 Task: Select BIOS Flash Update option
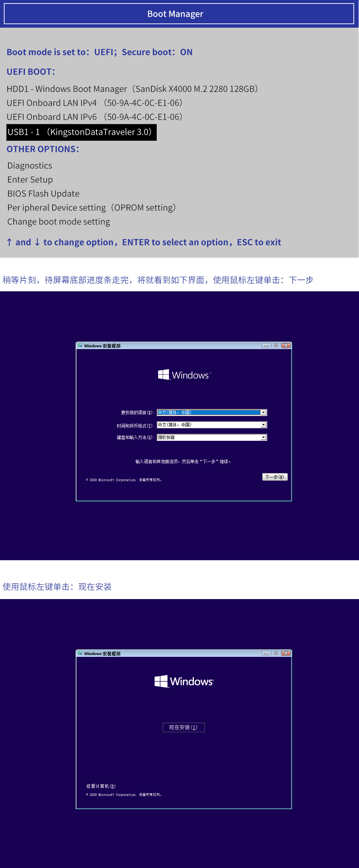[43, 194]
